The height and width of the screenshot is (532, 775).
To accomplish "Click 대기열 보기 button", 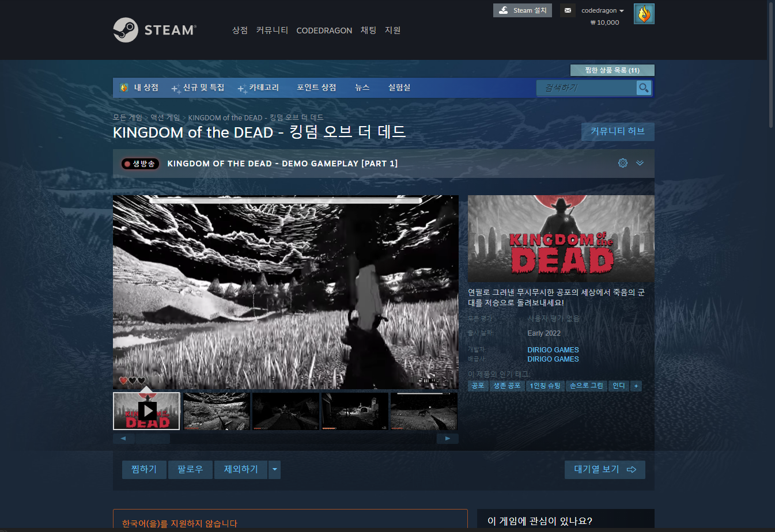I will pos(604,470).
